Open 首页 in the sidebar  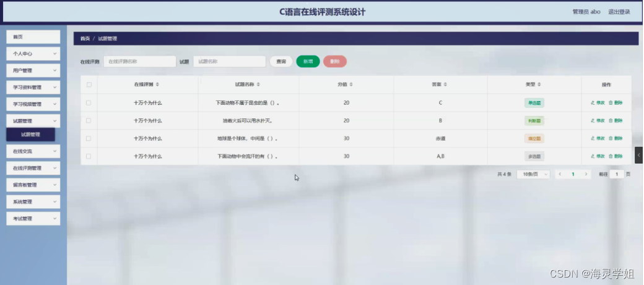(x=33, y=37)
